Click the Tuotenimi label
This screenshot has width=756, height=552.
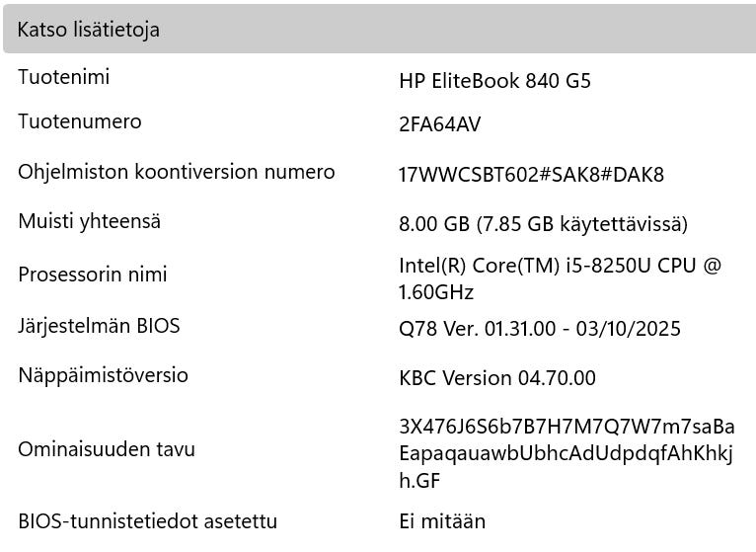click(x=64, y=77)
